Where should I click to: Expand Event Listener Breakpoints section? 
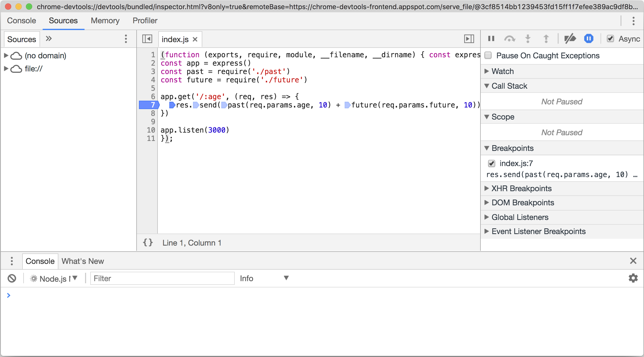tap(486, 231)
